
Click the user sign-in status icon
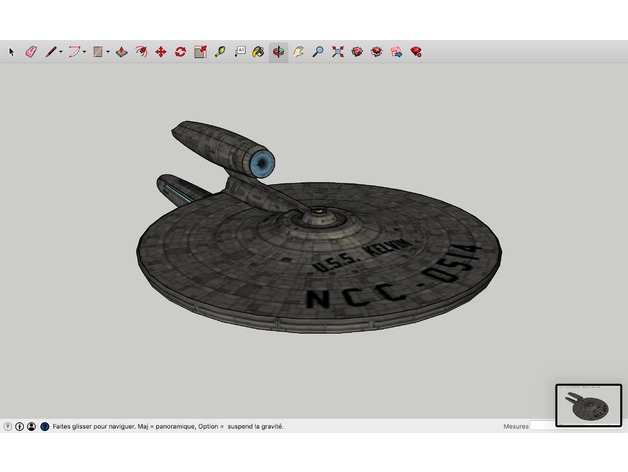pos(32,426)
